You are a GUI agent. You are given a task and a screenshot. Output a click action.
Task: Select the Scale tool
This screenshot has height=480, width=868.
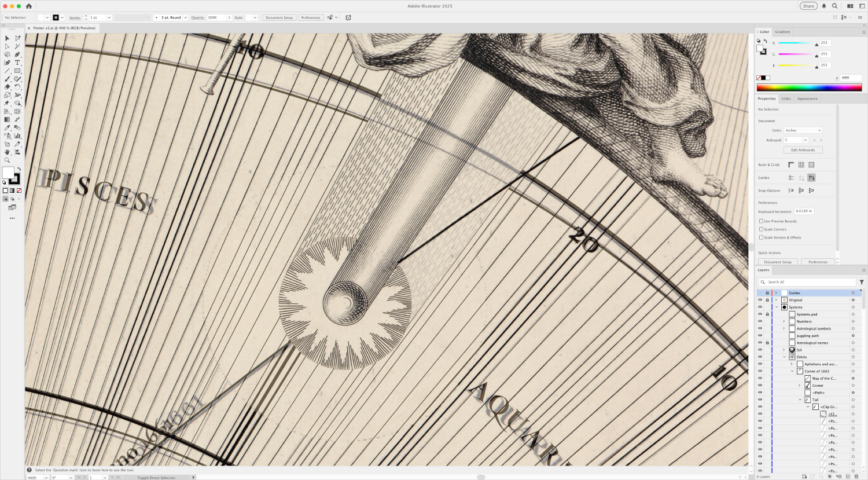(x=7, y=95)
